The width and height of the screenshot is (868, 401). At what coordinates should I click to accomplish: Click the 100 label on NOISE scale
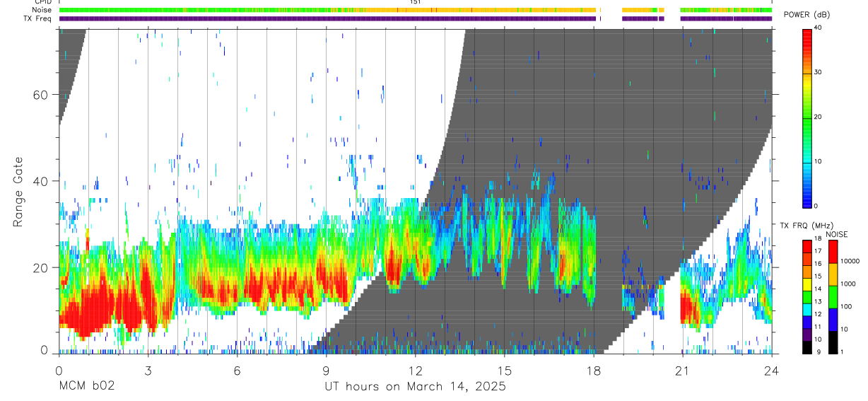pyautogui.click(x=848, y=307)
